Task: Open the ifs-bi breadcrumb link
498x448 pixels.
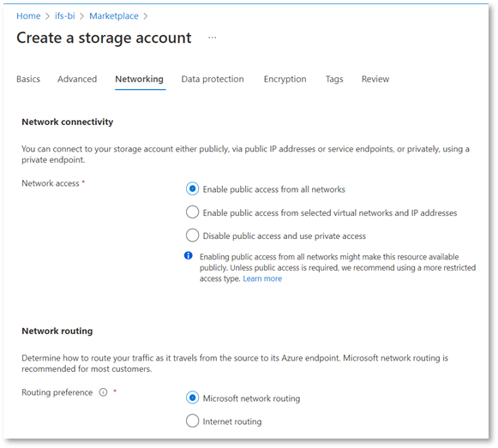Action: tap(65, 16)
